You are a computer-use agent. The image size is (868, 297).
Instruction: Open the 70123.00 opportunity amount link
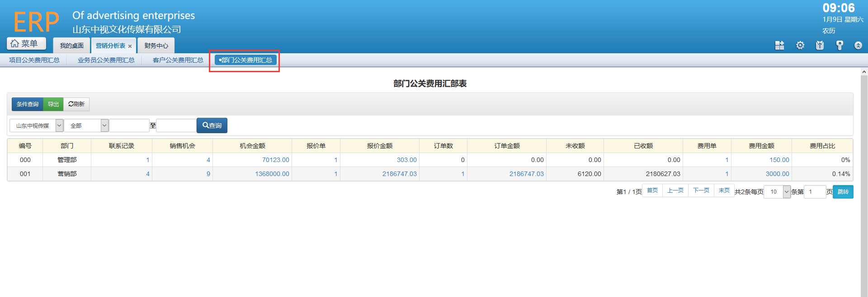click(x=276, y=160)
